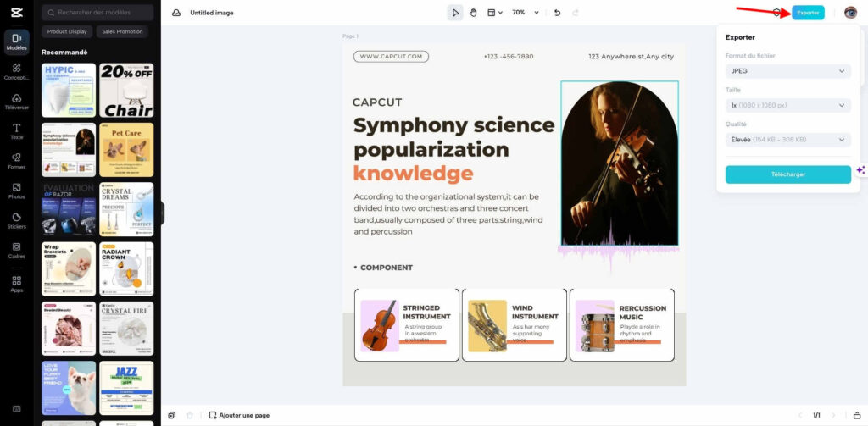The width and height of the screenshot is (868, 426).
Task: Choose the Jazz Music Festival template
Action: click(x=126, y=388)
